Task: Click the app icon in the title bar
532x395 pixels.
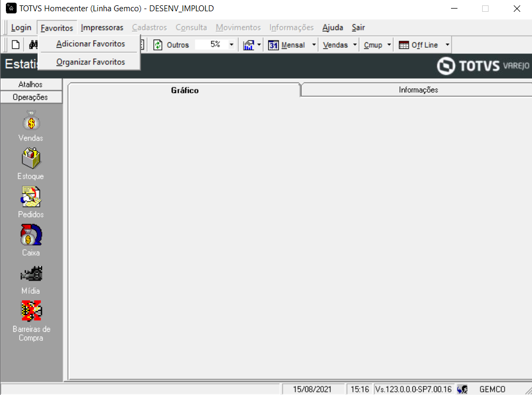Action: (x=11, y=8)
